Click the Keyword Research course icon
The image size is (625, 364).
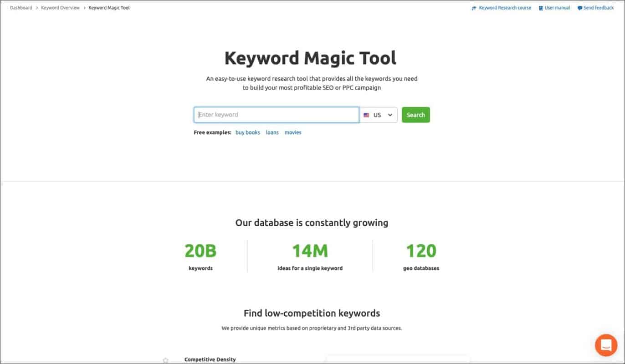474,8
